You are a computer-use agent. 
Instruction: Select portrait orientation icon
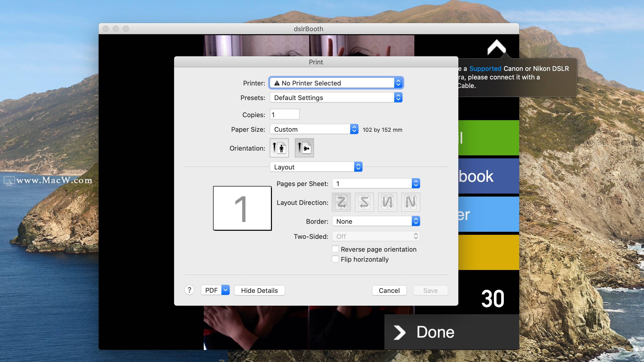tap(279, 148)
